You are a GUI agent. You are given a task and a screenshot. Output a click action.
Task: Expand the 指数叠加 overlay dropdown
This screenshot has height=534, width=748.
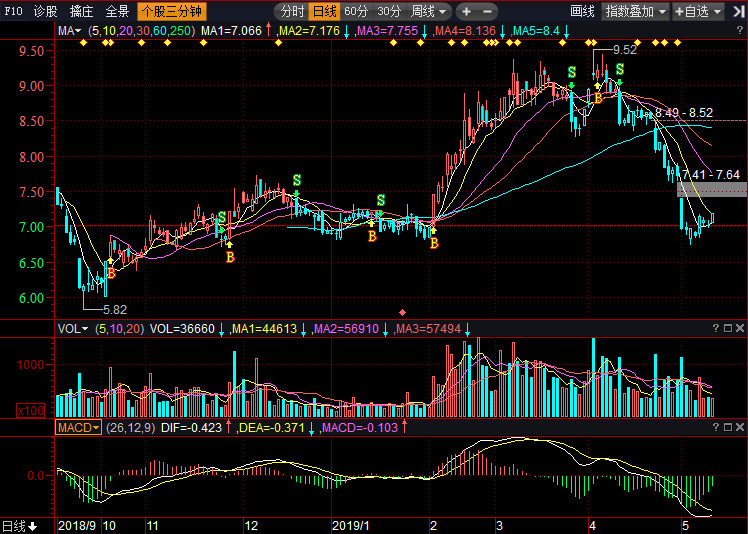[x=635, y=12]
